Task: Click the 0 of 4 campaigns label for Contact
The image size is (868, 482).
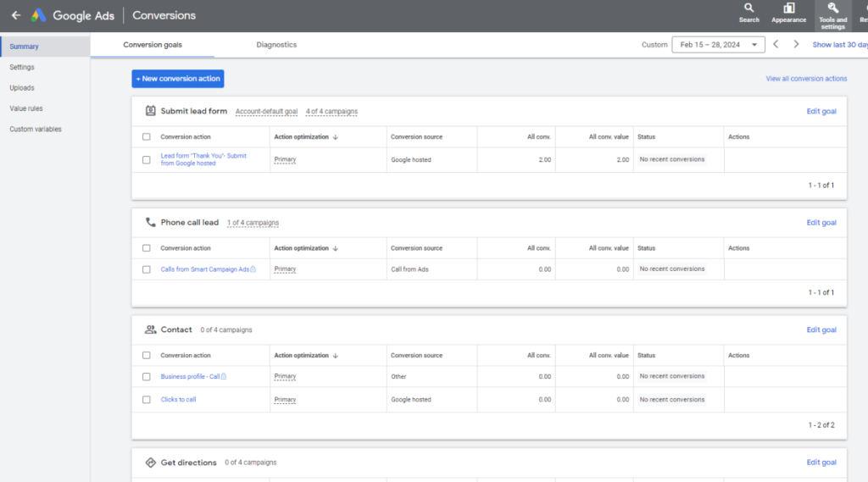Action: click(225, 330)
